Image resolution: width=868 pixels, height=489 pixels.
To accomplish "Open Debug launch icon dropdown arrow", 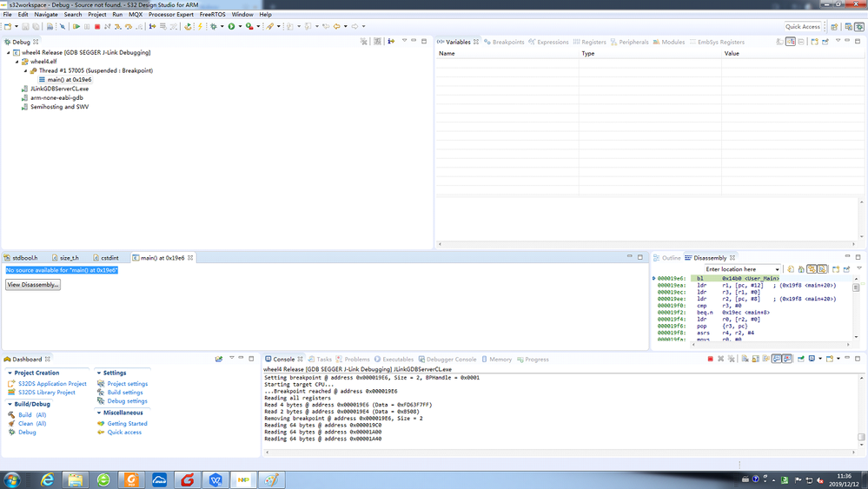I will [x=222, y=26].
